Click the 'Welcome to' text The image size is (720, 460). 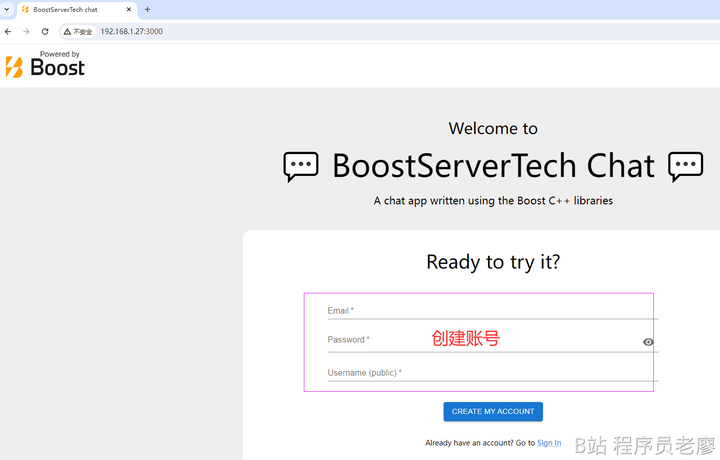coord(493,129)
